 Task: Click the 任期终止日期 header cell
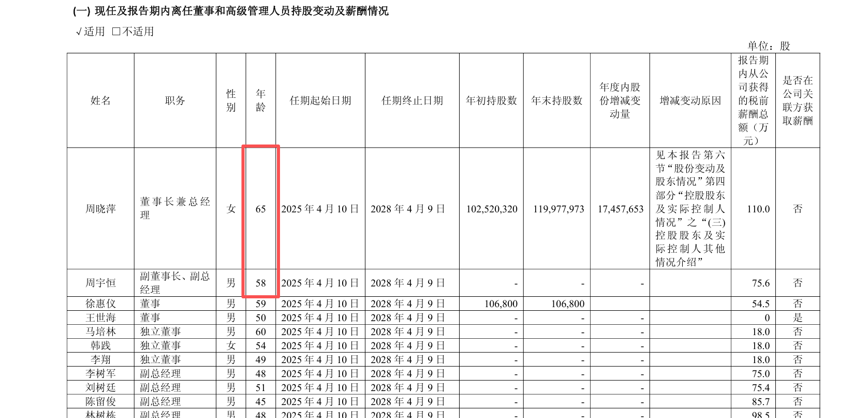[x=412, y=100]
